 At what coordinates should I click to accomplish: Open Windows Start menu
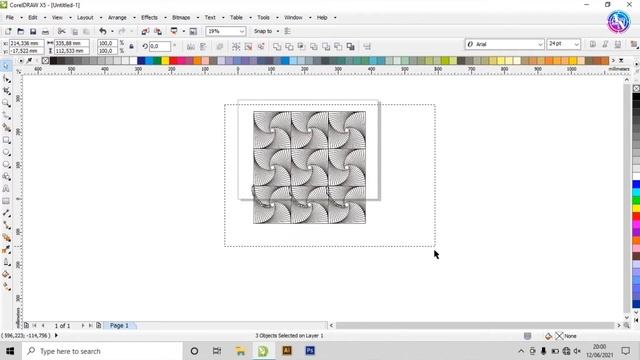pyautogui.click(x=10, y=351)
